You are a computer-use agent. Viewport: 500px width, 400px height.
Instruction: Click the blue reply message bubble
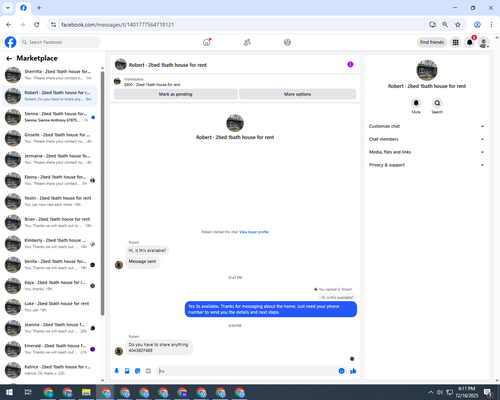271,309
